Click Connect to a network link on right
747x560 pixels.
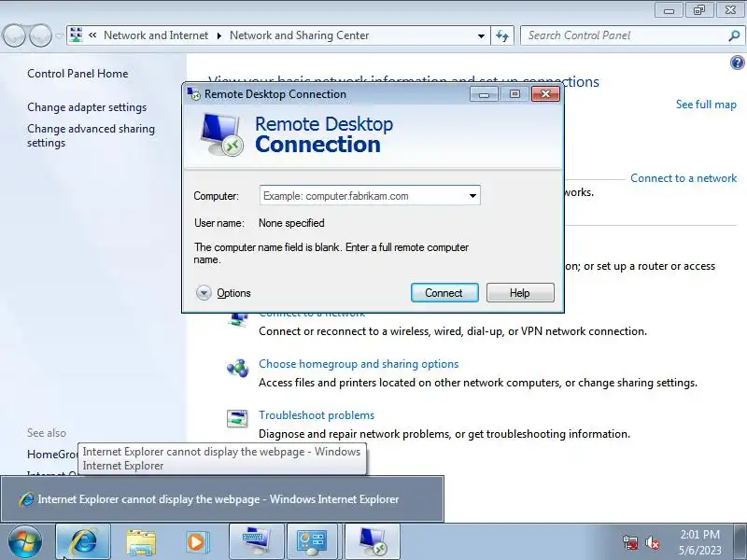click(684, 178)
